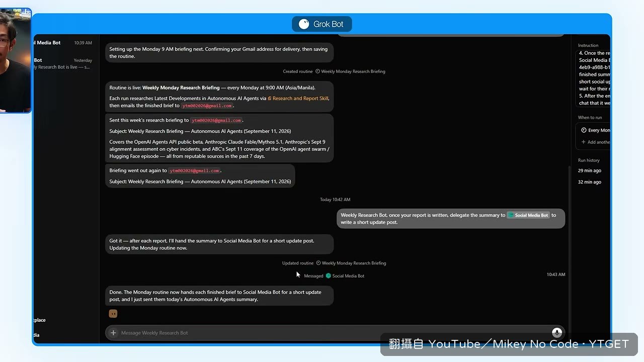Open the 29 min ago run history entry
This screenshot has width=644, height=362.
[x=590, y=170]
